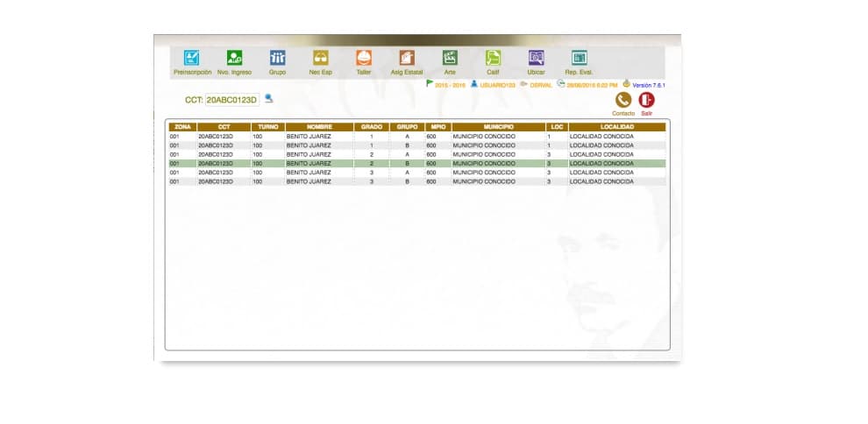Screen dimensions: 868x424
Task: Click the MUNICIPIO column header
Action: tap(497, 127)
